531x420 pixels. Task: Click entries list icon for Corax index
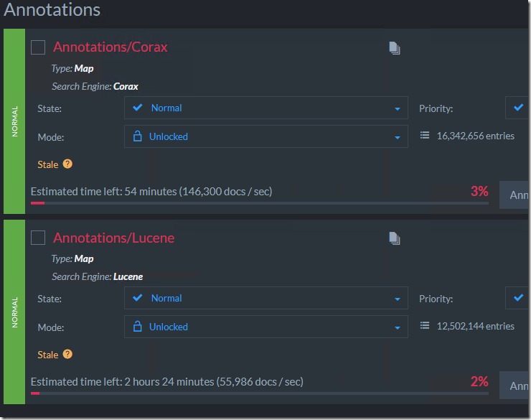425,136
